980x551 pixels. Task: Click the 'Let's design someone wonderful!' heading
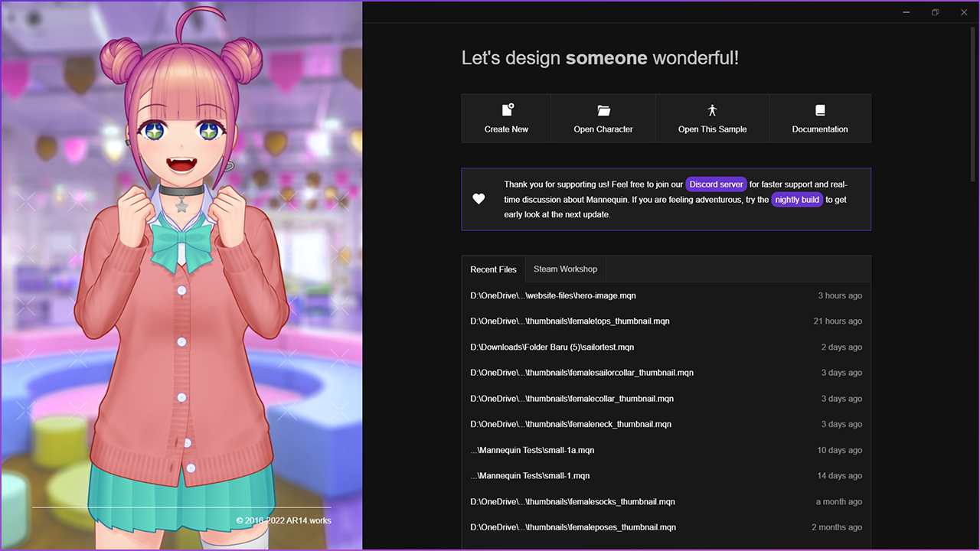pyautogui.click(x=600, y=58)
